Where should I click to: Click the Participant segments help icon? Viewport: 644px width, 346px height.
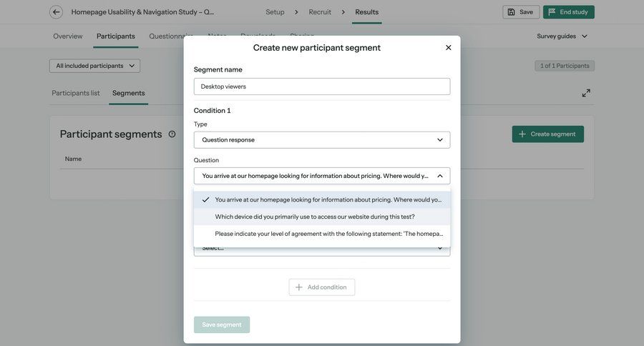172,134
